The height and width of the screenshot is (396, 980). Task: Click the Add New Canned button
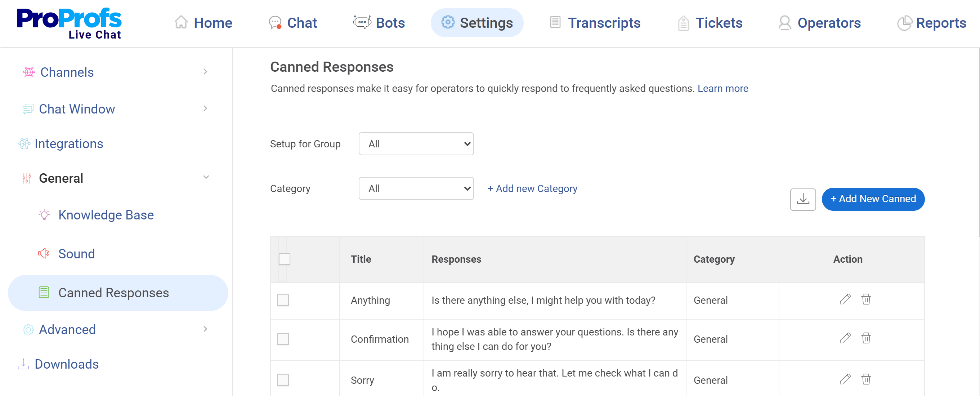point(873,199)
